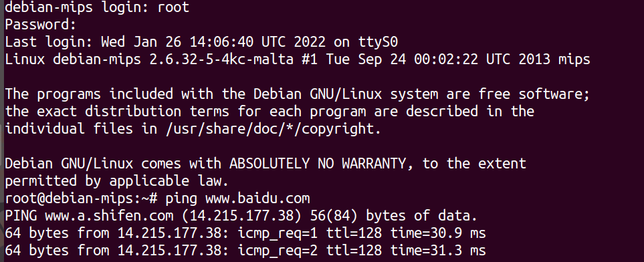Click the 'time=31.3 ms' value

coord(438,251)
